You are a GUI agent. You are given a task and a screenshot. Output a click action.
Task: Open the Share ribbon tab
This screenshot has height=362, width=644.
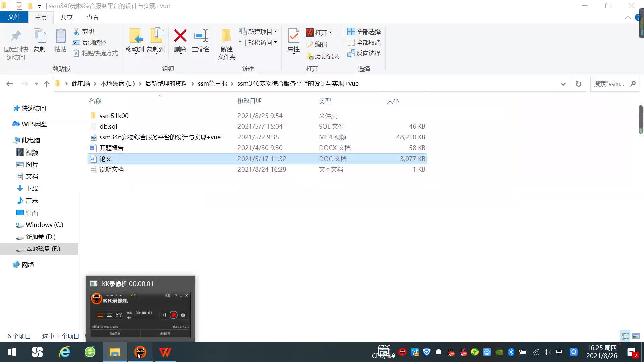[x=66, y=17]
